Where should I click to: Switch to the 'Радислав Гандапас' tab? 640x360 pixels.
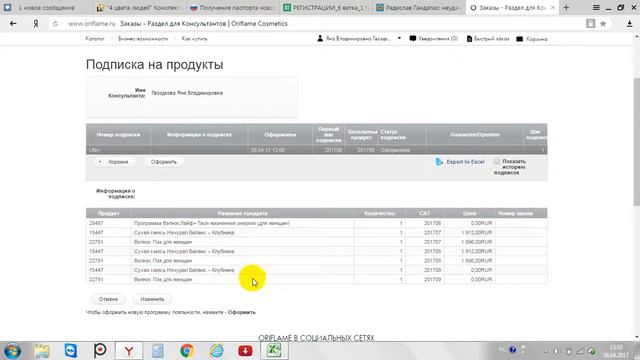click(x=419, y=7)
